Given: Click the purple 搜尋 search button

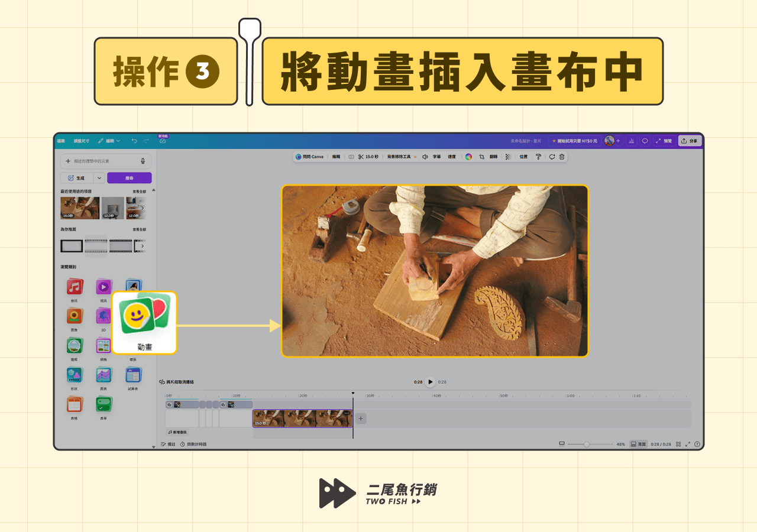Looking at the screenshot, I should coord(130,177).
